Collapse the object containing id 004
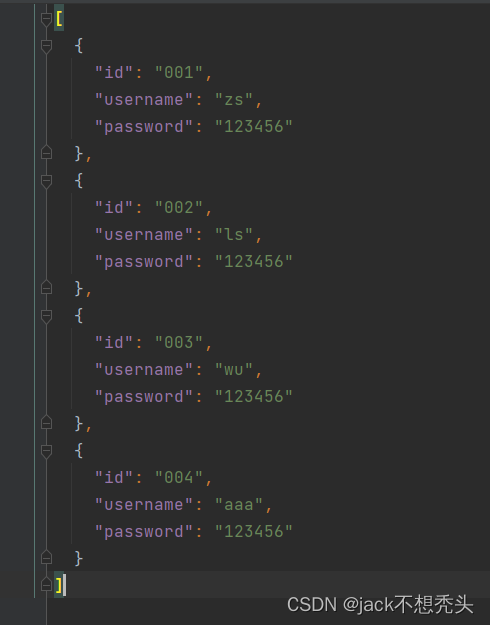The image size is (490, 625). (46, 451)
